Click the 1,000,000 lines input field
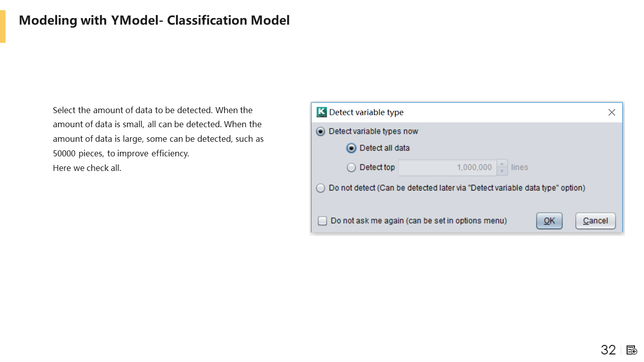The width and height of the screenshot is (644, 362). click(447, 167)
